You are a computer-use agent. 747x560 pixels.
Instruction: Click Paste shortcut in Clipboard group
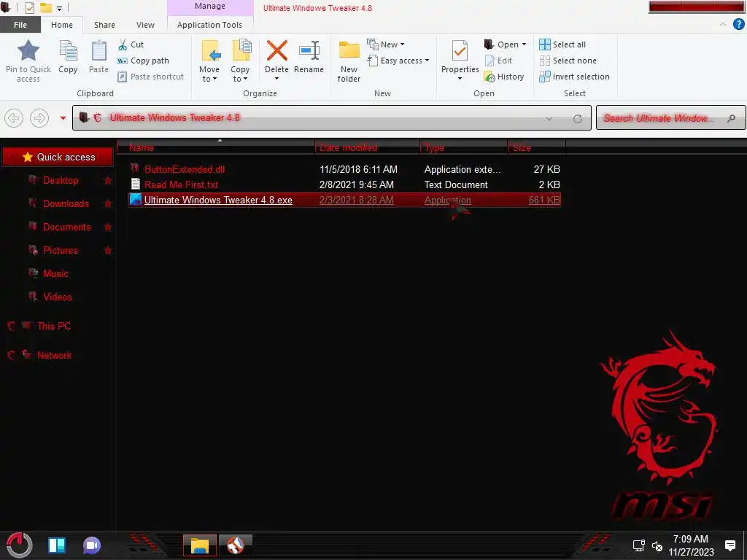(x=150, y=77)
